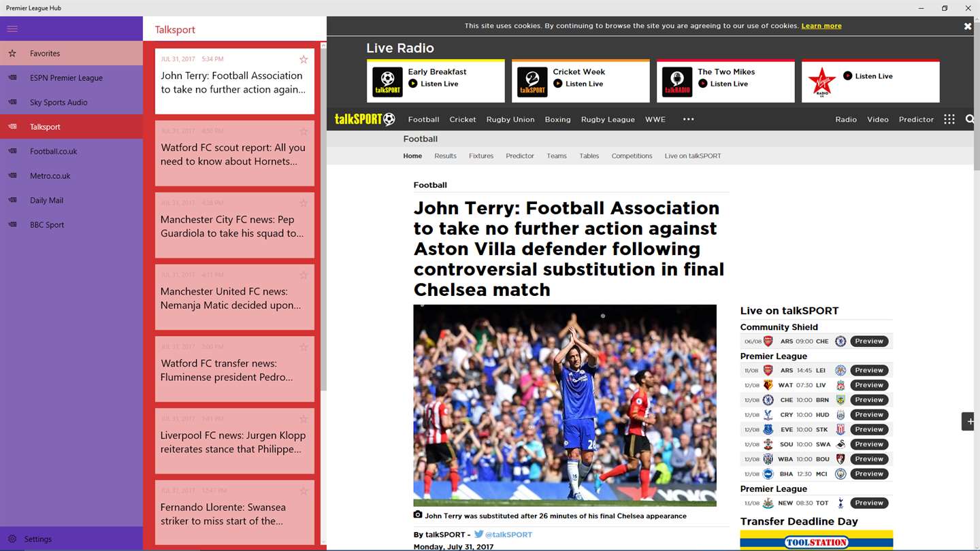Play Cricket Week Listen Live
The height and width of the screenshot is (551, 980).
tap(578, 84)
